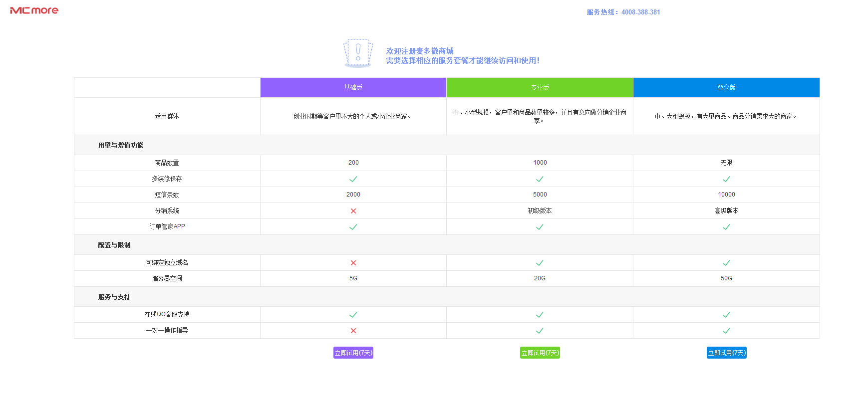Click the 多装修保存 row label
Viewport: 868px width, 407px height.
[167, 179]
